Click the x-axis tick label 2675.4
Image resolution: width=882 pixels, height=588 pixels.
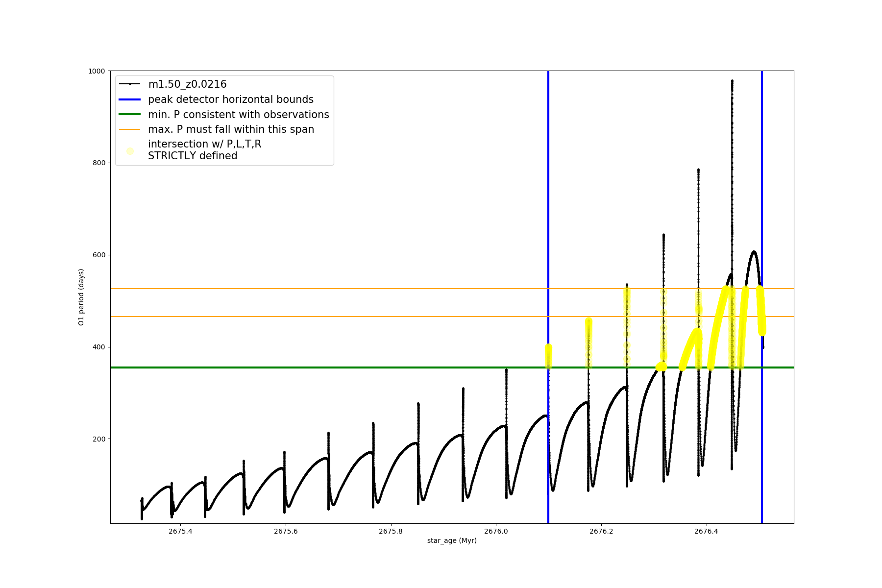point(180,531)
